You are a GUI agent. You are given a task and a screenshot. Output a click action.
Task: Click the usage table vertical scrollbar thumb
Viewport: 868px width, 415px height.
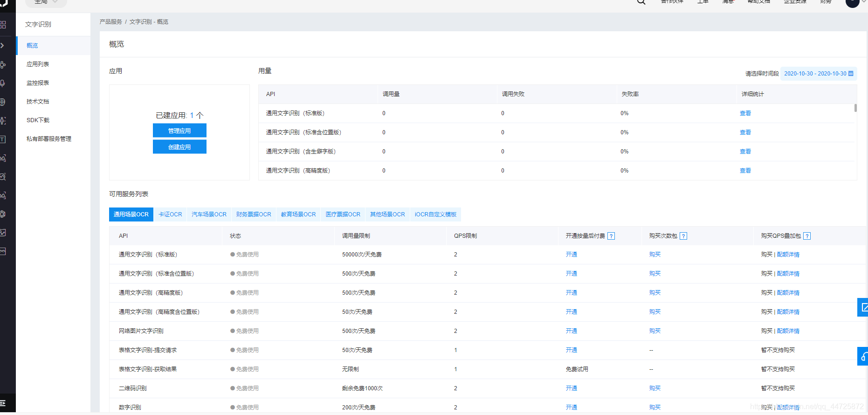[x=855, y=108]
